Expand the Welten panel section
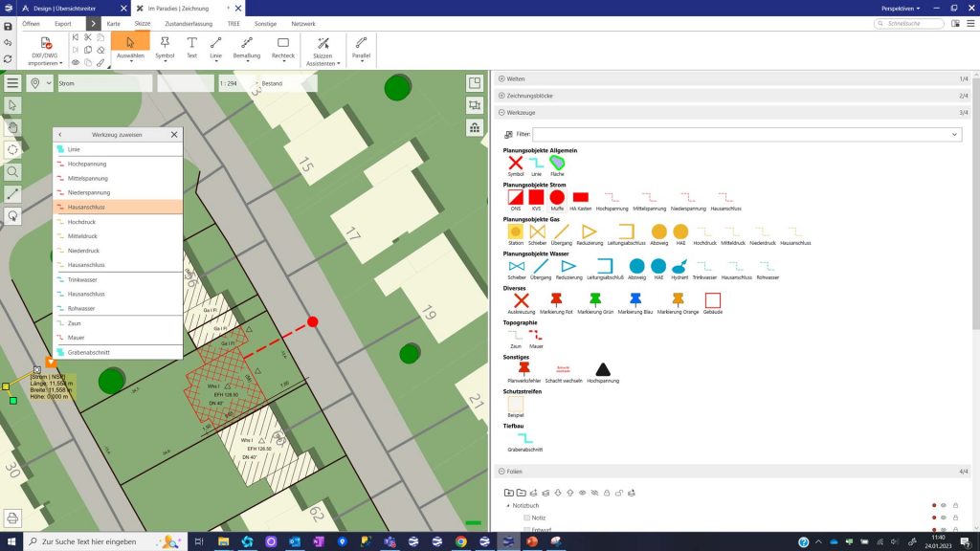 (x=501, y=78)
